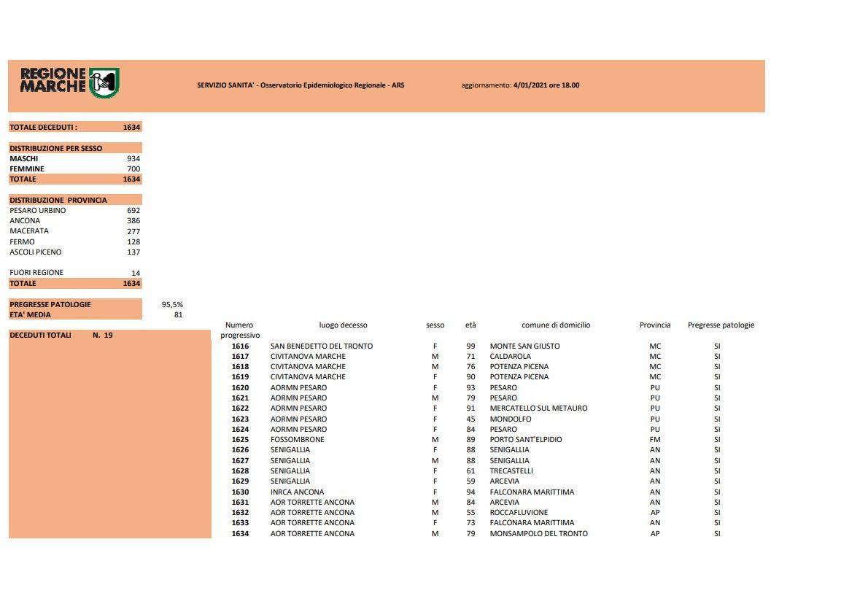Click the sesso column header
The width and height of the screenshot is (868, 604).
click(435, 325)
